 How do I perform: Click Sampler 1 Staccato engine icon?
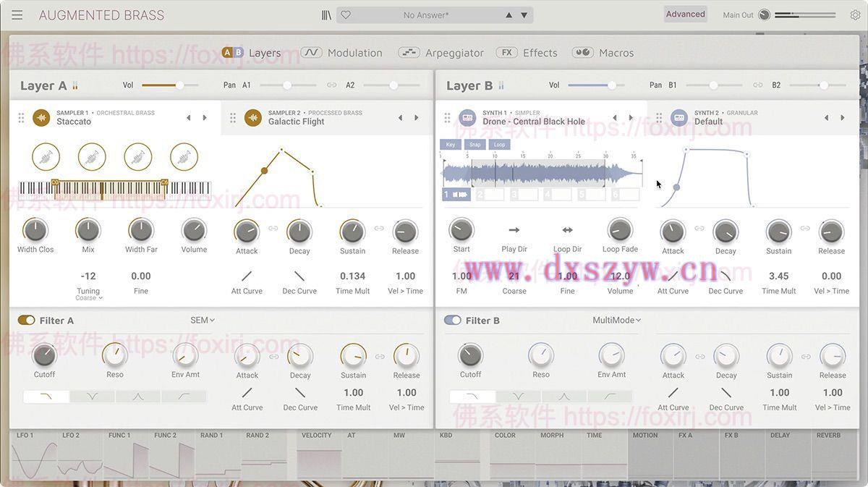pyautogui.click(x=41, y=117)
